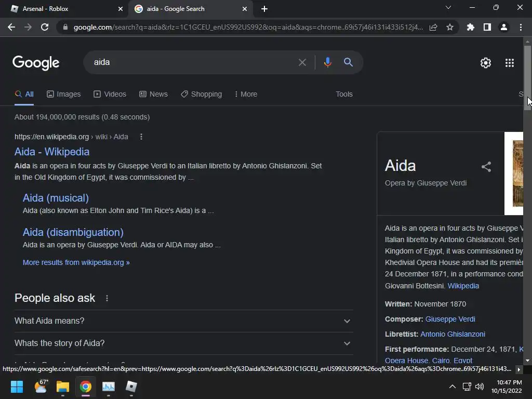
Task: Switch to Shopping results tab
Action: tap(201, 95)
